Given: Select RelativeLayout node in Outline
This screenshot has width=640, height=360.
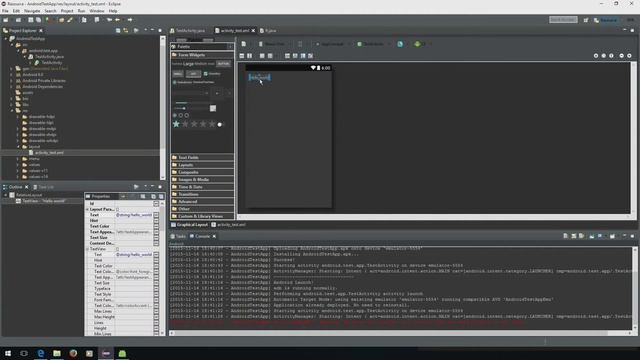Looking at the screenshot, I should tap(29, 195).
